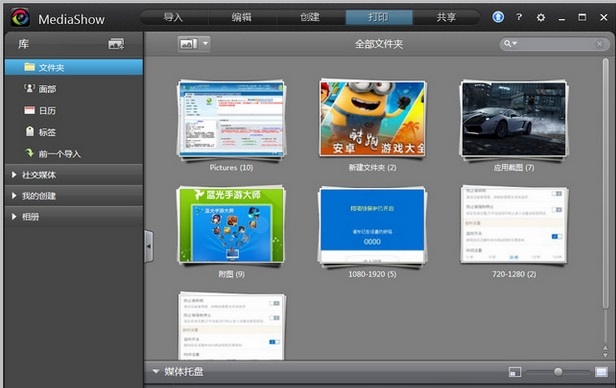Click the small thumbnails size icon

(x=515, y=372)
